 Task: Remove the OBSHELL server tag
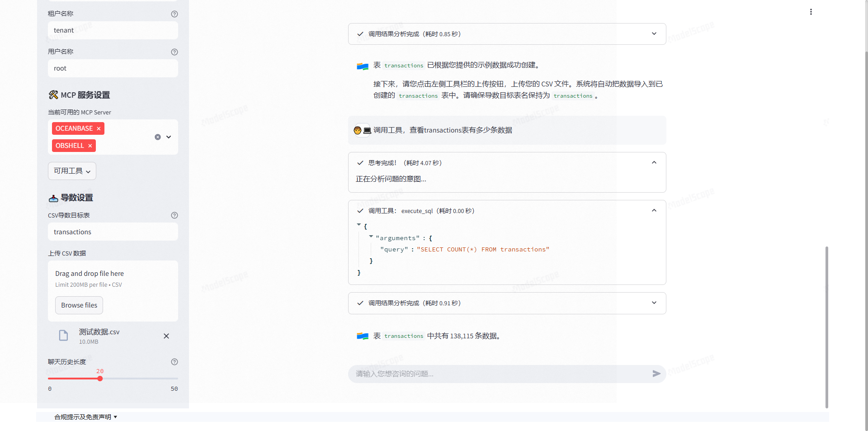pyautogui.click(x=90, y=146)
